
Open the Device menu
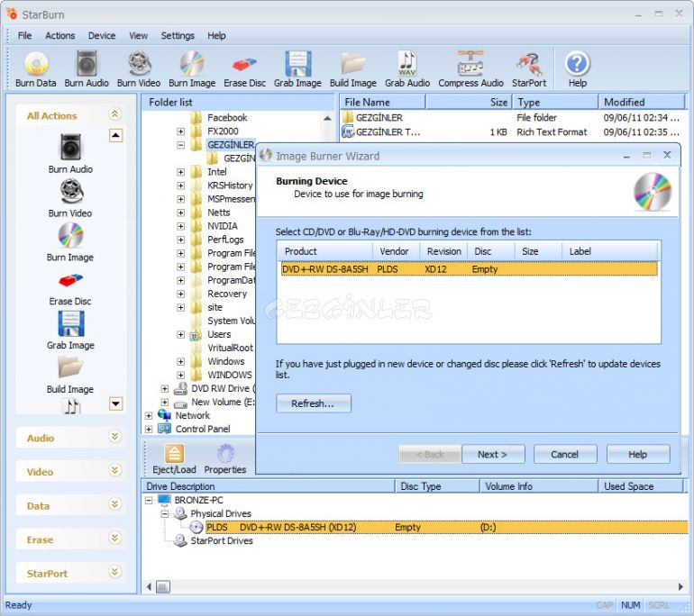pos(101,35)
